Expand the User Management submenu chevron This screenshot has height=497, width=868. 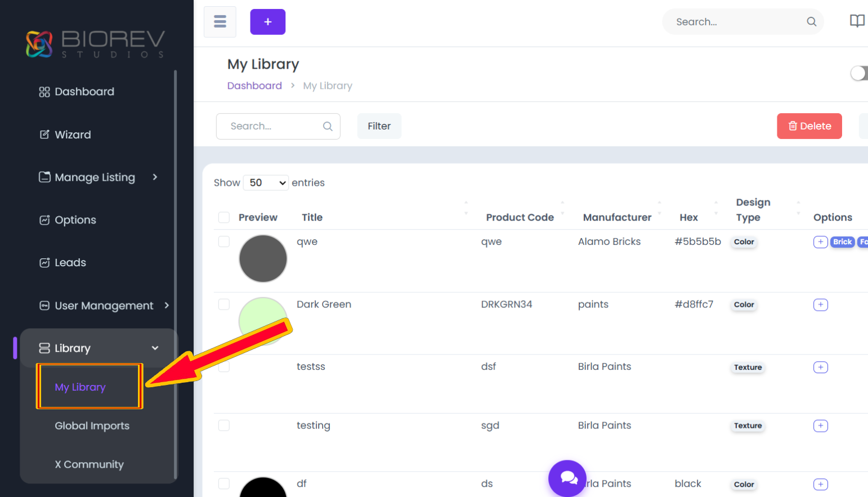click(167, 306)
